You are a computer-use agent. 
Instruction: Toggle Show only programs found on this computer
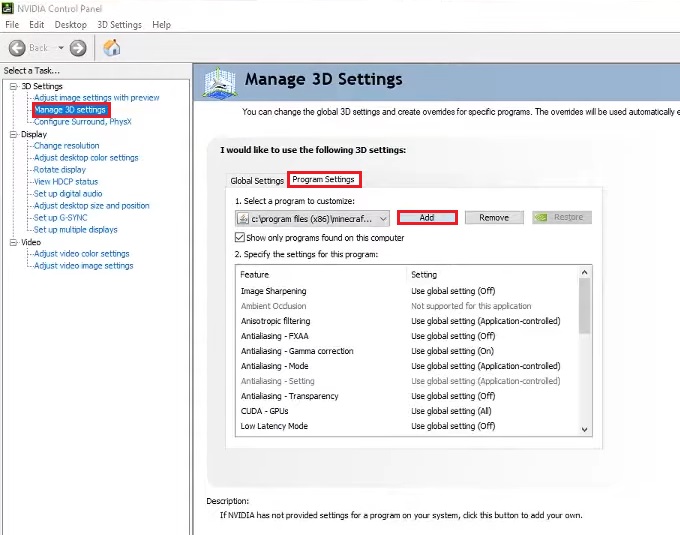[240, 237]
